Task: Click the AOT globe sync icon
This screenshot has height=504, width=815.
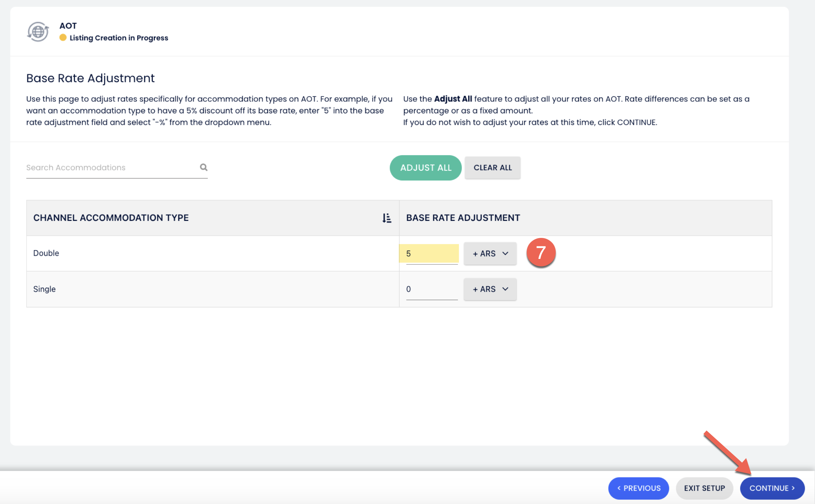Action: (x=38, y=32)
